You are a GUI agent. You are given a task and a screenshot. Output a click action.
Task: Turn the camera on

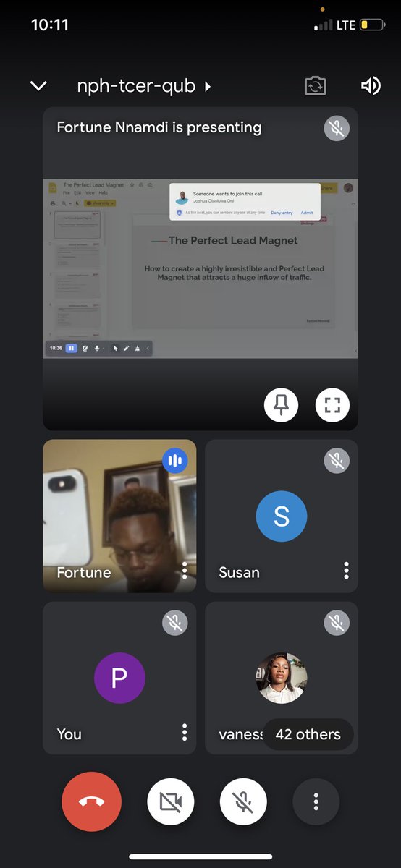[x=170, y=801]
